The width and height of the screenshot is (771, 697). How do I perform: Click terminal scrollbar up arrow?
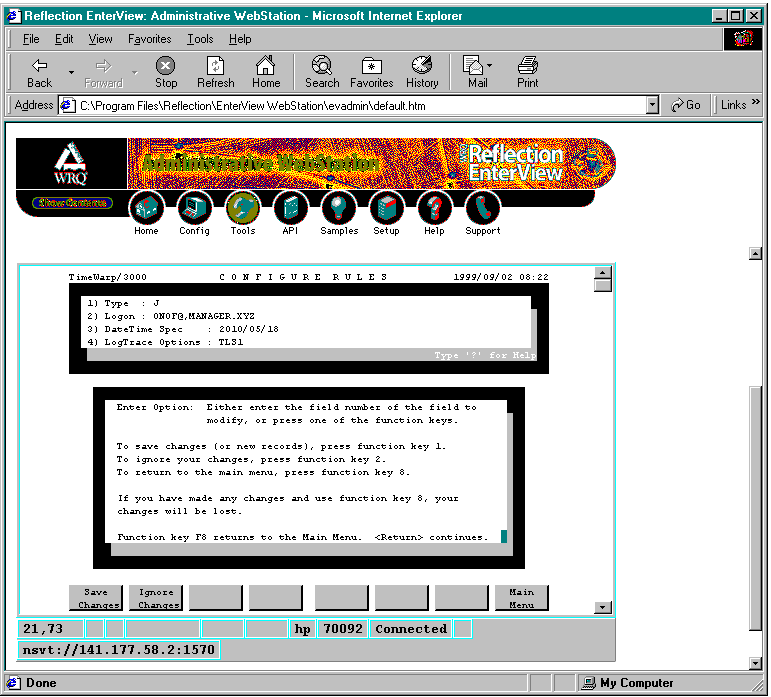(x=602, y=272)
